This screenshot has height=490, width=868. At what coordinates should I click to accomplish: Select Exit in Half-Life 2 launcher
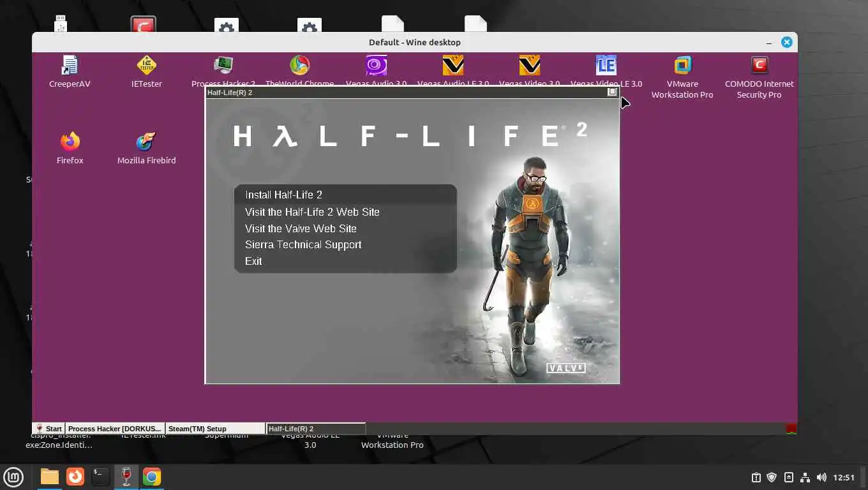point(253,261)
